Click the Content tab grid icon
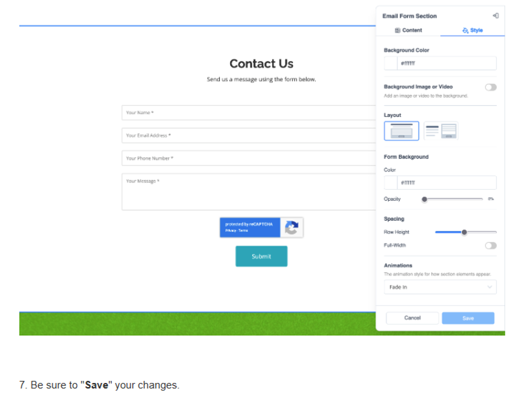The image size is (532, 394). click(398, 30)
